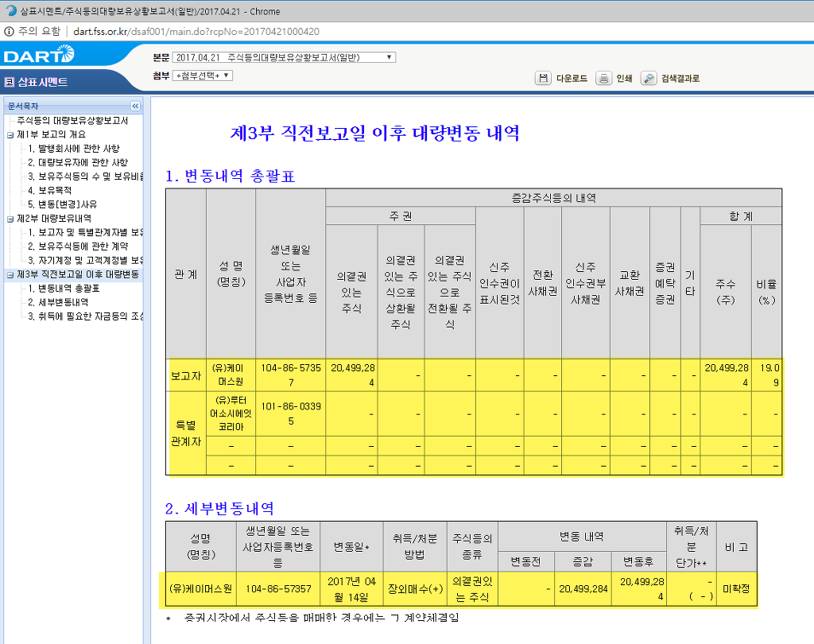Click the DART logo

pyautogui.click(x=37, y=54)
